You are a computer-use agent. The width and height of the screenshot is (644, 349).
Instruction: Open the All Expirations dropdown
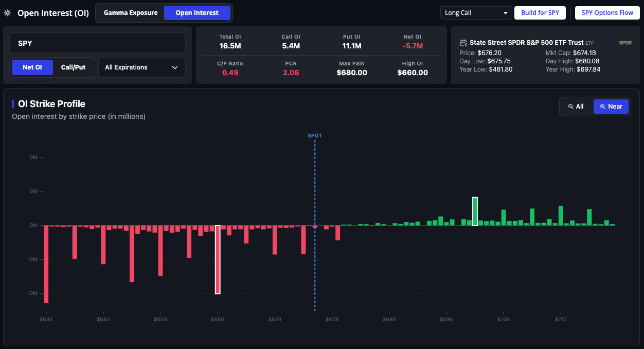(142, 67)
